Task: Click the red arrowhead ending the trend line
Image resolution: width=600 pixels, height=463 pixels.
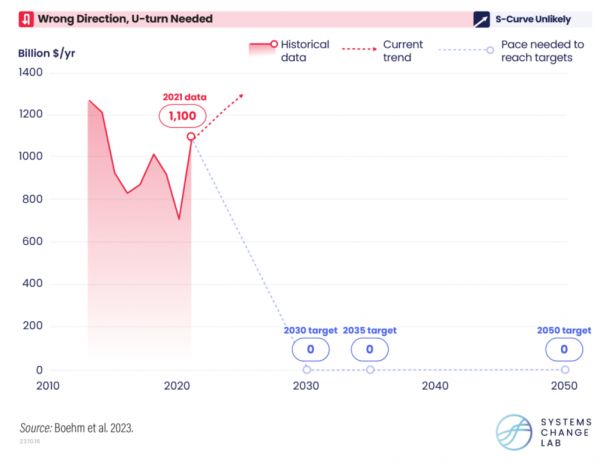Action: pos(239,96)
